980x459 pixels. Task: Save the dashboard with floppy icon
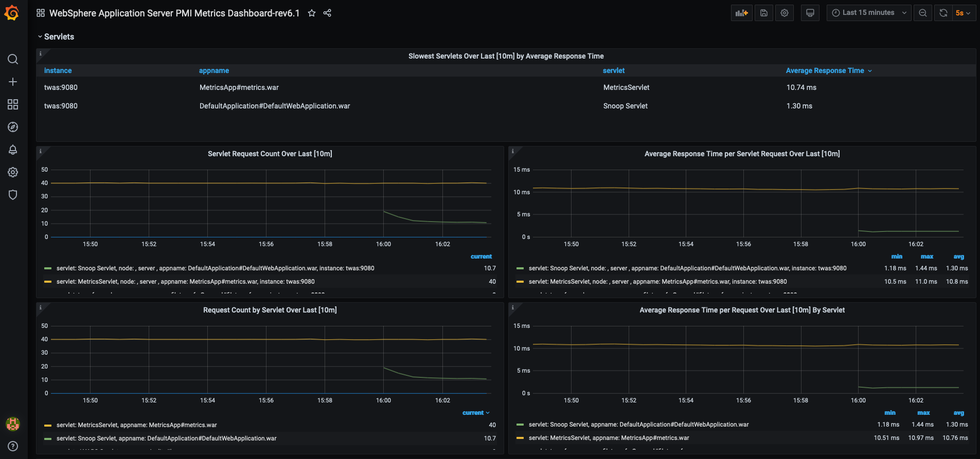[x=764, y=13]
